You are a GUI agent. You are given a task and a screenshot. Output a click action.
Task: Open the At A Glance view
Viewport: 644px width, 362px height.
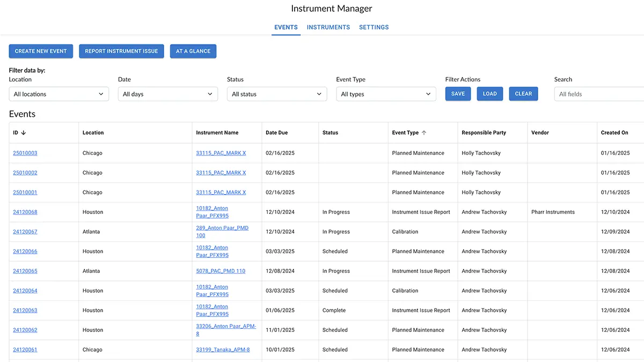(193, 51)
